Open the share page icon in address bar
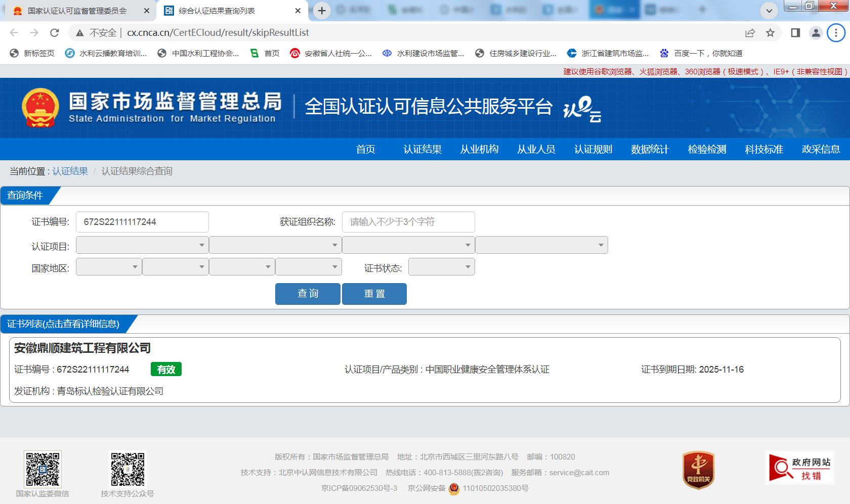 tap(750, 33)
